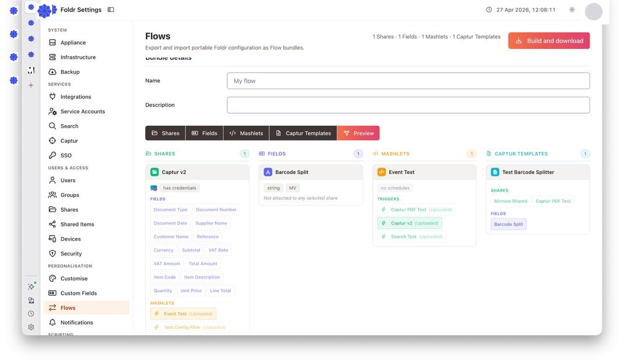This screenshot has width=624, height=364.
Task: Open Custom Fields under Personalisation
Action: pos(78,293)
